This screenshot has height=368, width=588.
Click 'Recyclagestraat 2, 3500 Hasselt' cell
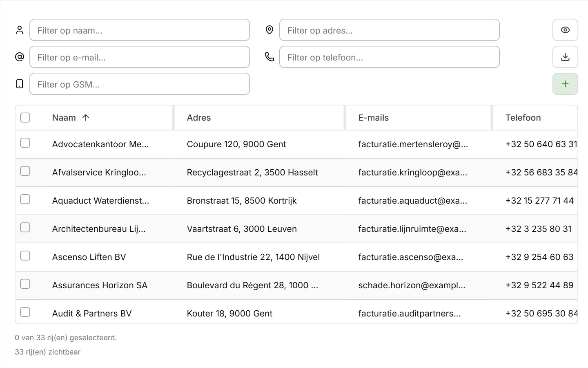(x=252, y=173)
